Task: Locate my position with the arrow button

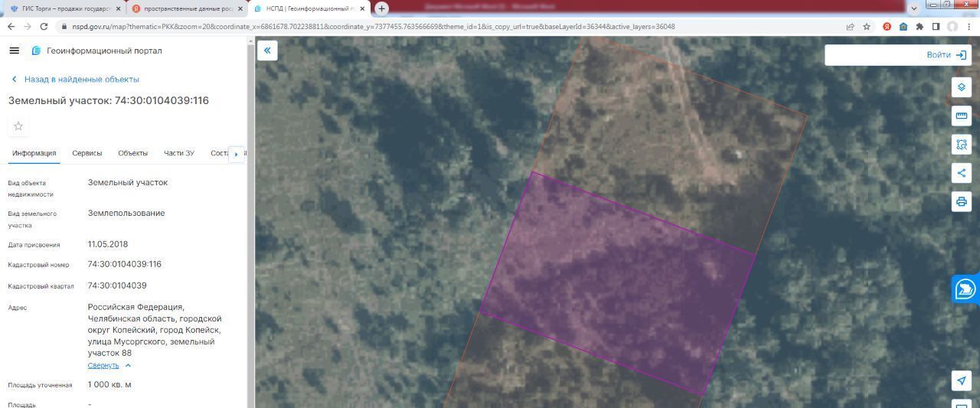Action: click(x=962, y=380)
